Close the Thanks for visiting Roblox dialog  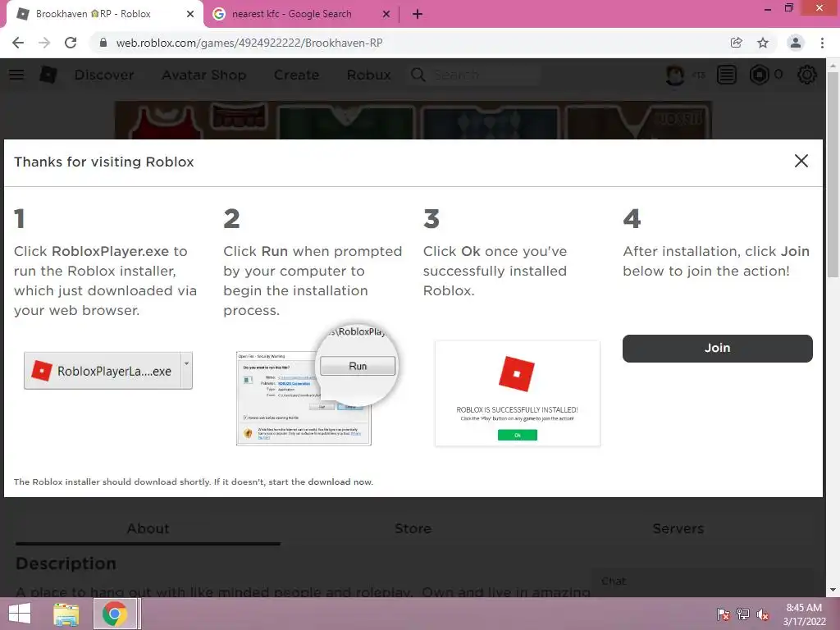(x=801, y=161)
